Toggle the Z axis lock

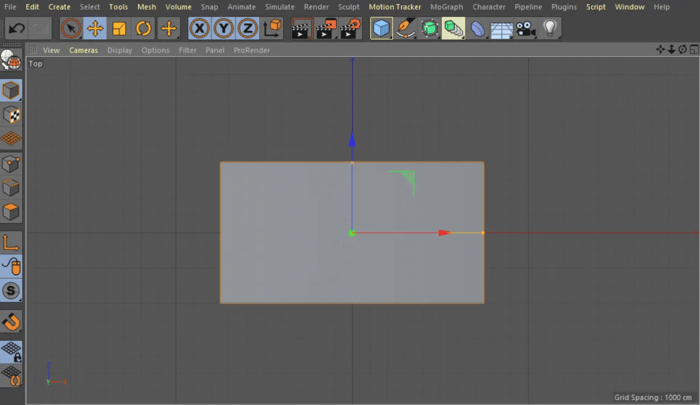[247, 29]
